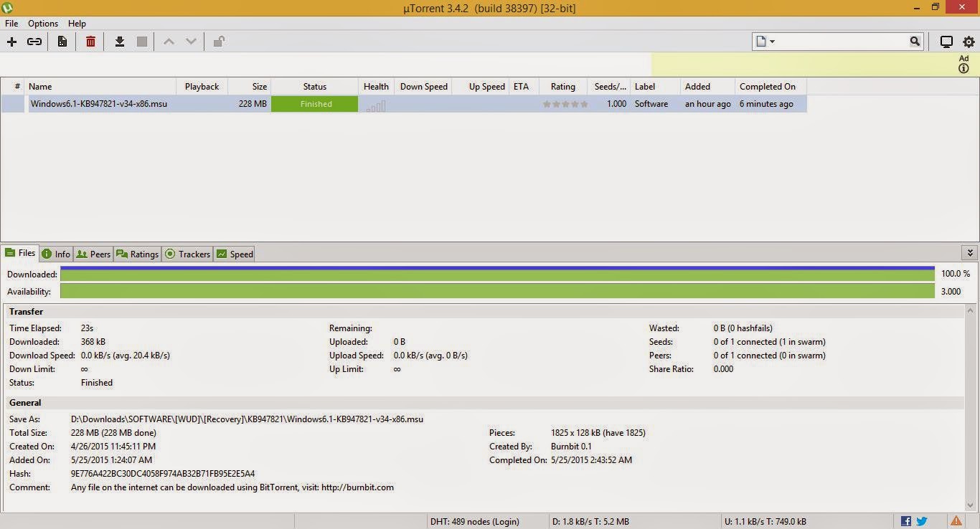Click Move Up Queue arrow icon

pos(169,42)
